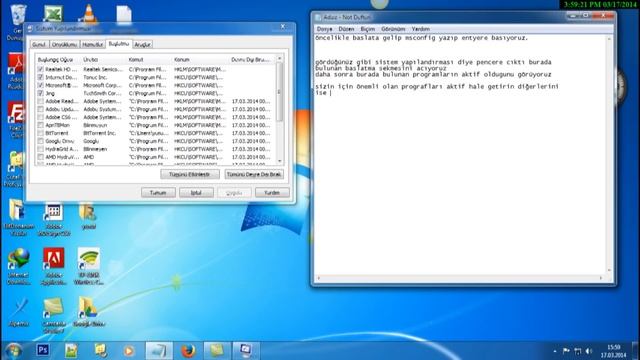This screenshot has height=360, width=640.
Task: Show hidden tray icons arrow
Action: (554, 351)
